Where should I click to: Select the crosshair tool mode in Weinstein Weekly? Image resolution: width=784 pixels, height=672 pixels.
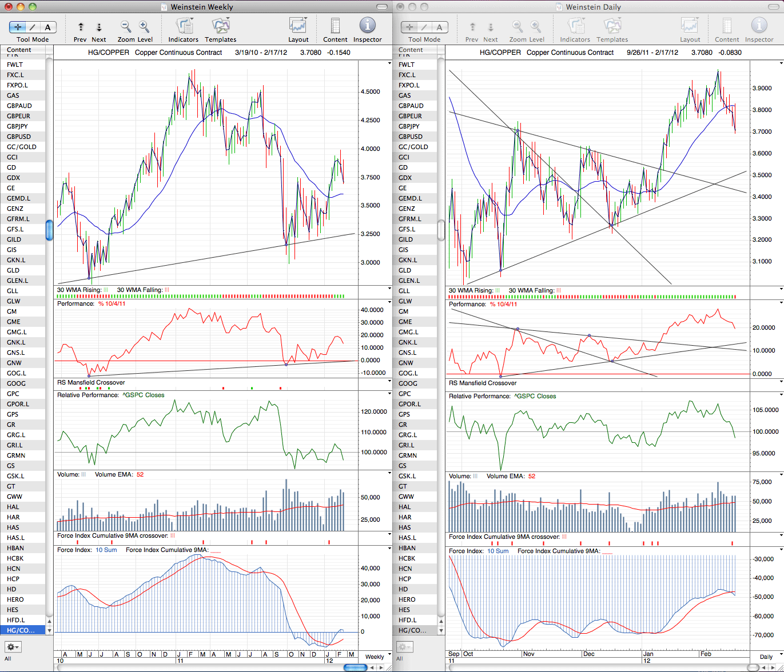tap(18, 27)
